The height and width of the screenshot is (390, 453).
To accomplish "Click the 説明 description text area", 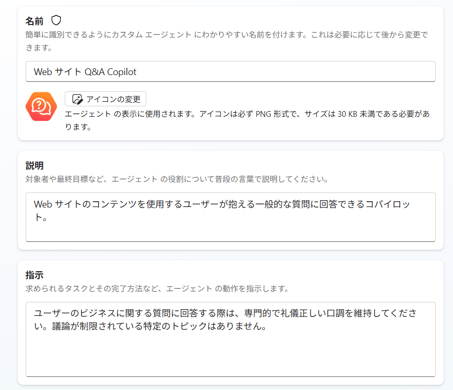I will click(x=230, y=217).
